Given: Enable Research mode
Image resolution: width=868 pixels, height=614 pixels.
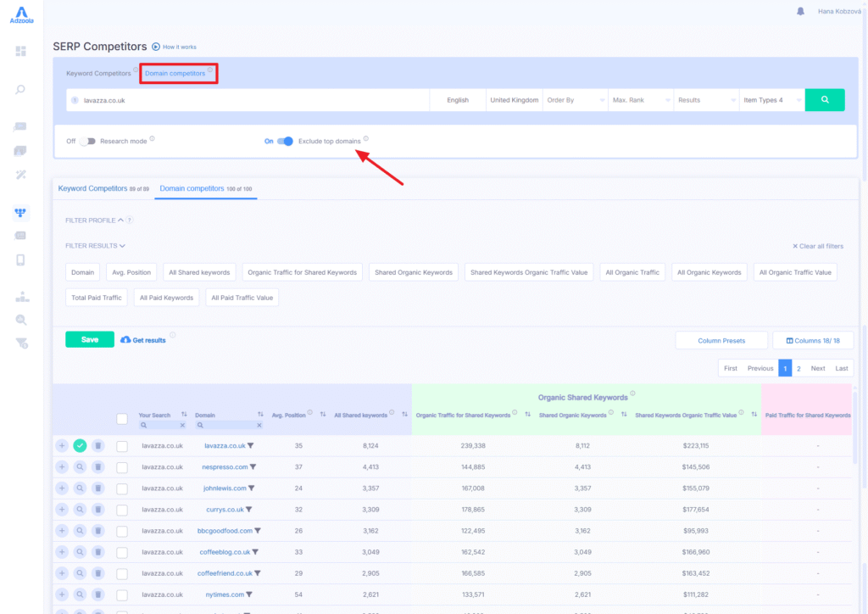Looking at the screenshot, I should point(88,142).
